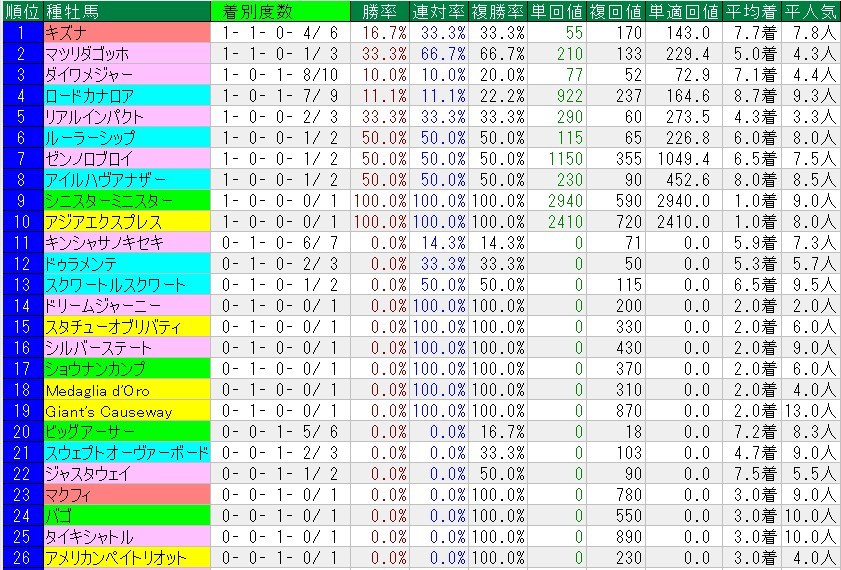Select the マクフィ sire cell
The height and width of the screenshot is (570, 841).
coord(127,495)
